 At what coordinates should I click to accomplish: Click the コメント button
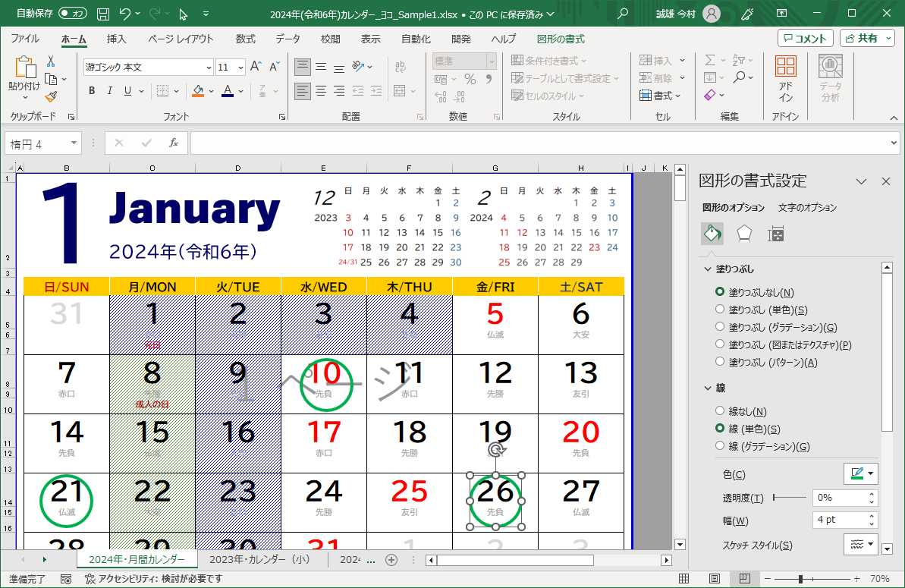805,38
